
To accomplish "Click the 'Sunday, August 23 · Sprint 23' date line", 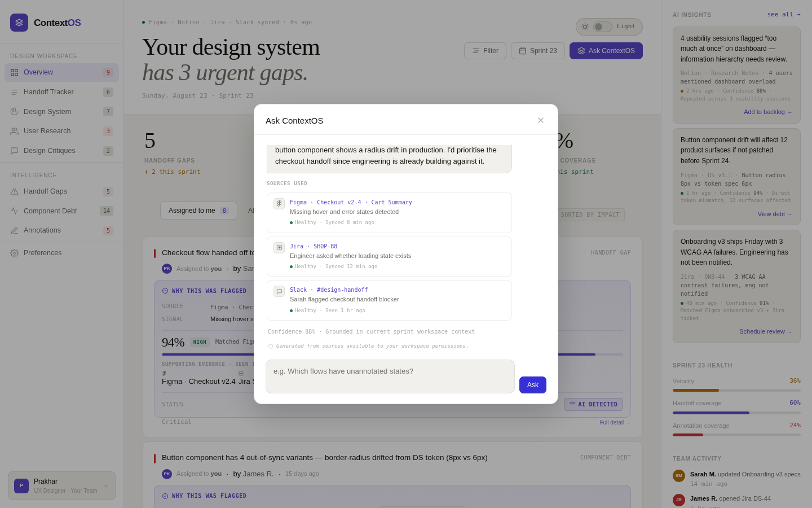I will click(x=198, y=96).
